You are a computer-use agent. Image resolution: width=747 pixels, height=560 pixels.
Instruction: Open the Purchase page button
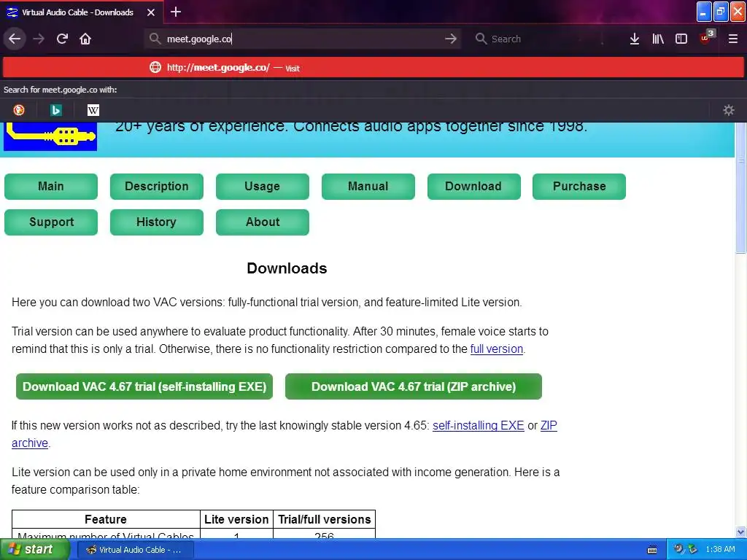click(579, 187)
